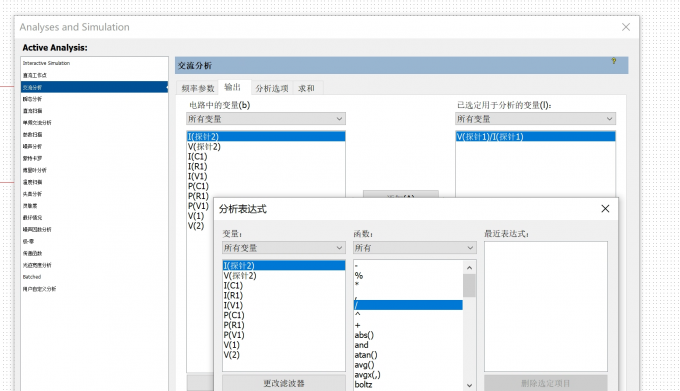This screenshot has width=680, height=391.
Task: Select P(C1) in 分析表达式 variable list
Action: [x=284, y=315]
